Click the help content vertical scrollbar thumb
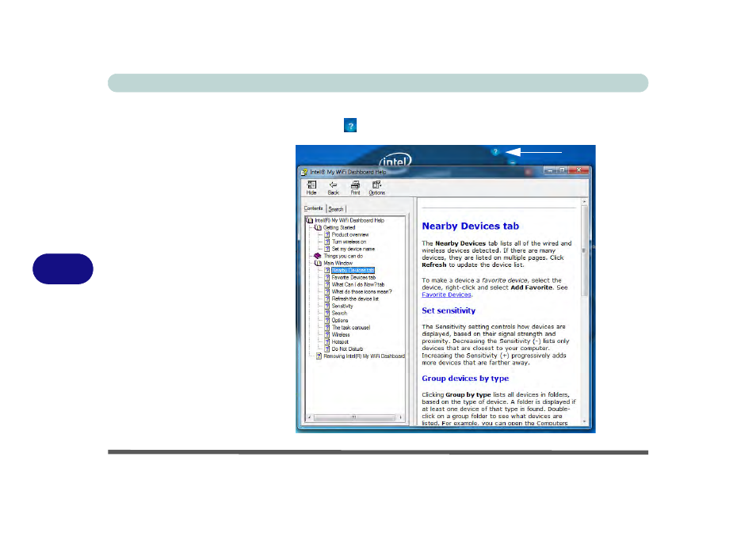756x533 pixels. 584,250
